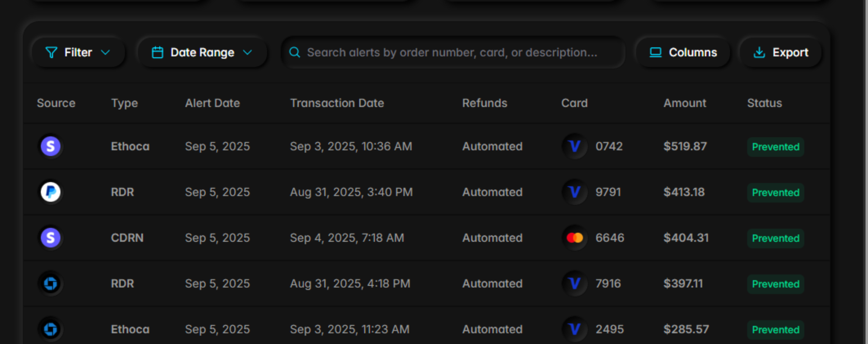Click the magnifier icon in the search bar
This screenshot has height=344, width=868.
tap(295, 52)
